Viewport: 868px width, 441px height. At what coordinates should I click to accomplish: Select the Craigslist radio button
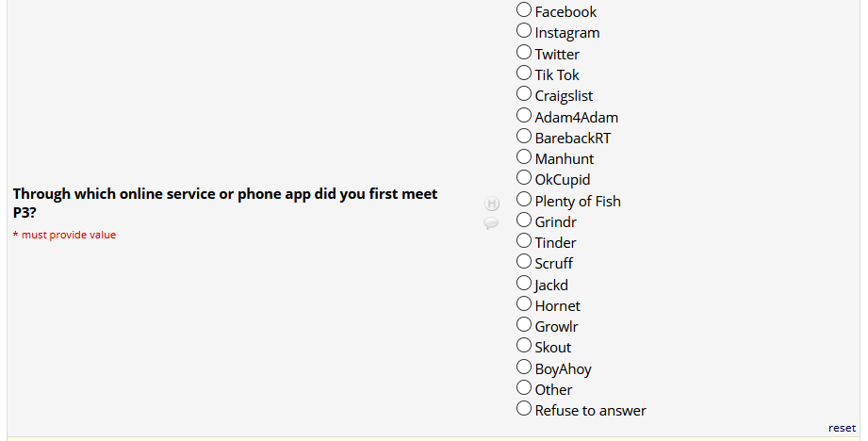coord(524,94)
